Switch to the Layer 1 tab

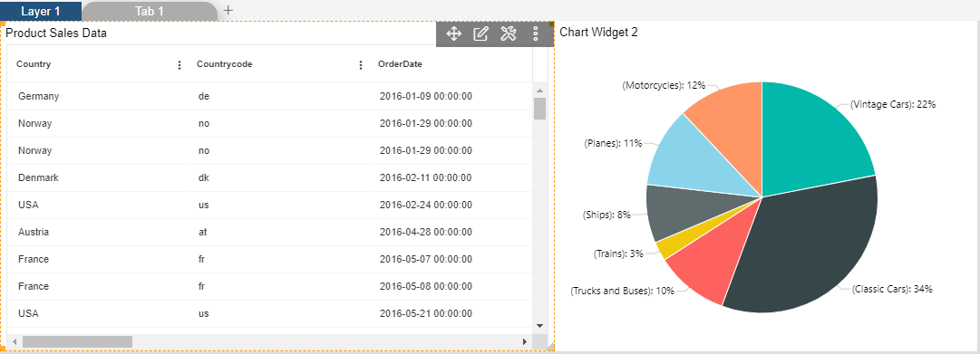point(41,11)
